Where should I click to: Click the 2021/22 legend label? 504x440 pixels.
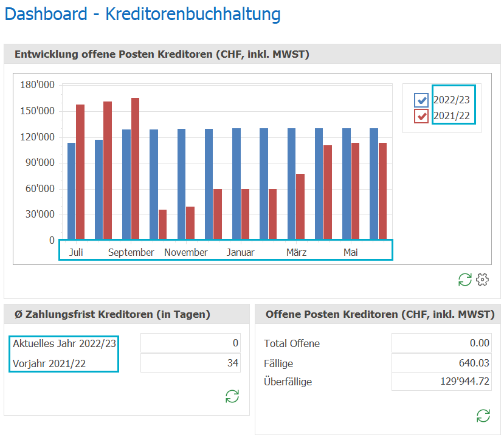[452, 115]
